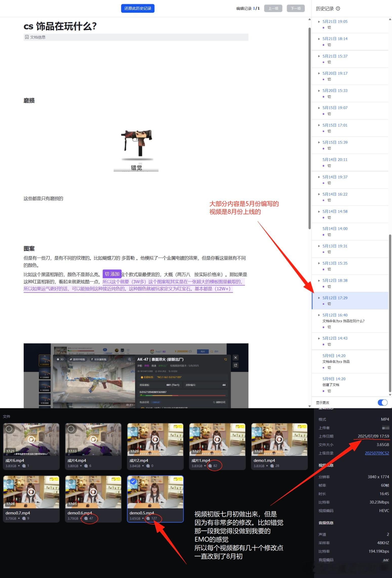Screen dimensions: 392x578
Task: Click the magnifier zoom icon in skin preview
Action: pos(130,359)
